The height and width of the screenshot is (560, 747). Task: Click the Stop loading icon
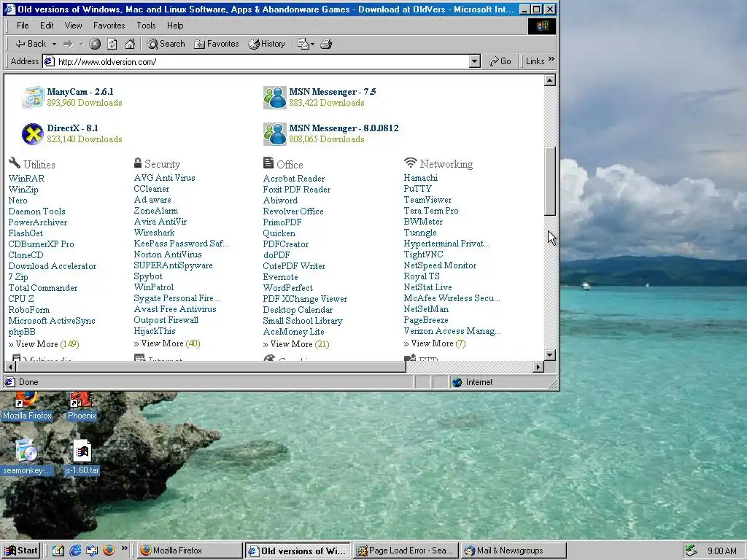[x=95, y=44]
